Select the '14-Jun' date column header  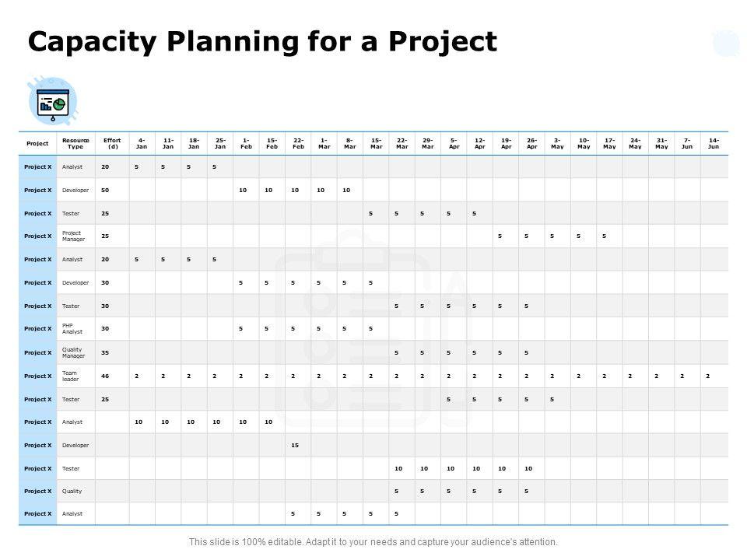712,143
